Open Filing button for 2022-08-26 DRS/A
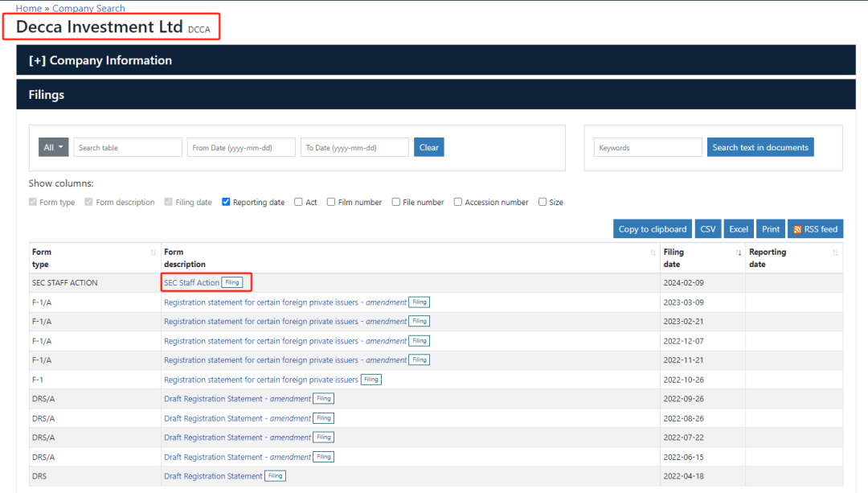Image resolution: width=868 pixels, height=493 pixels. point(324,419)
